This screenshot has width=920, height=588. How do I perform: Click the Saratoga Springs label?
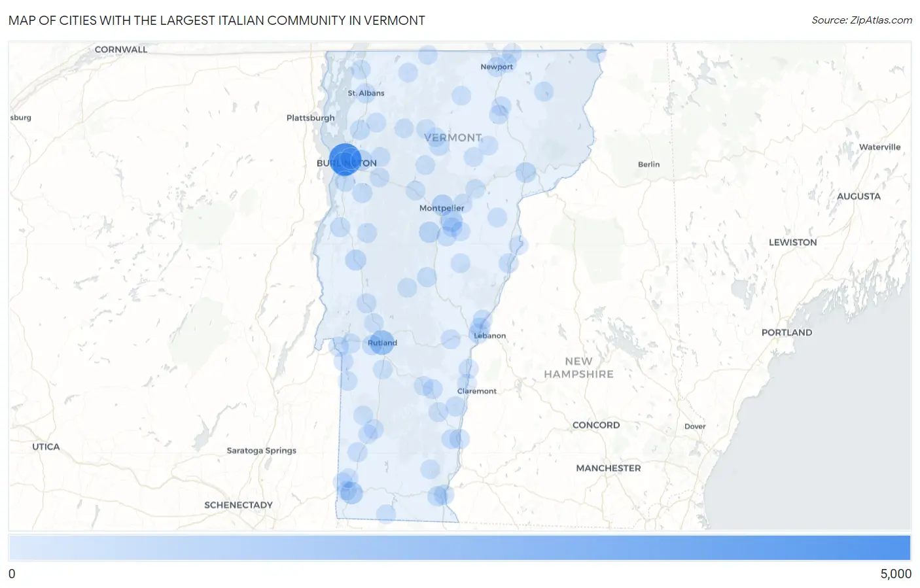point(262,451)
